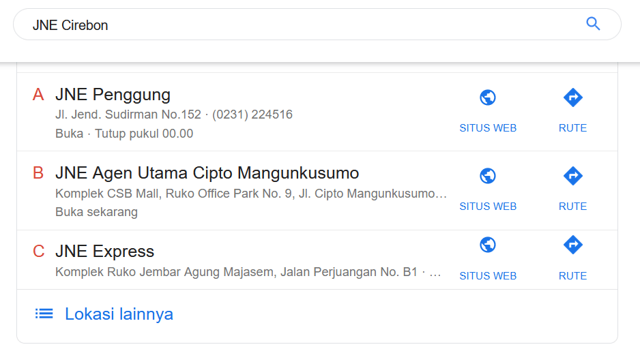The width and height of the screenshot is (640, 364).
Task: Click the search magnifier icon
Action: tap(593, 24)
